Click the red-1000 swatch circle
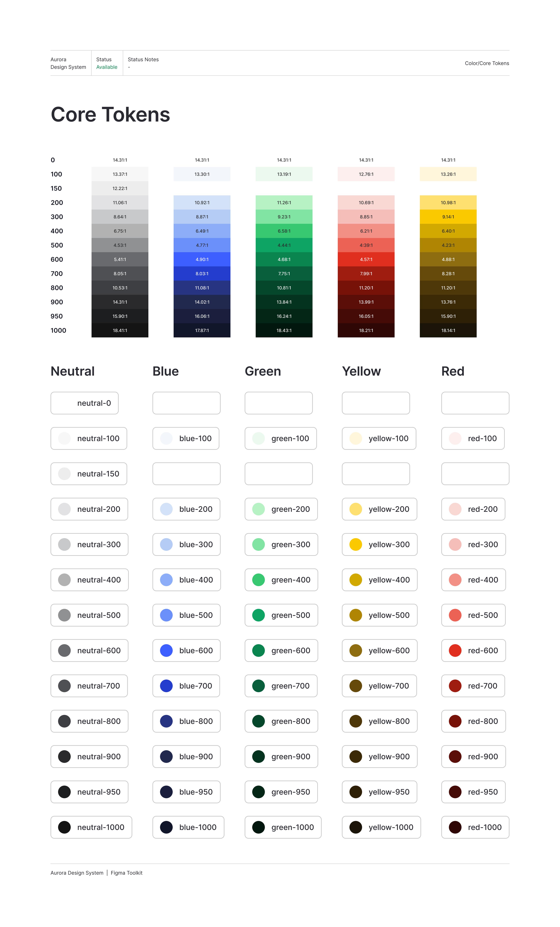This screenshot has width=560, height=927. (455, 827)
